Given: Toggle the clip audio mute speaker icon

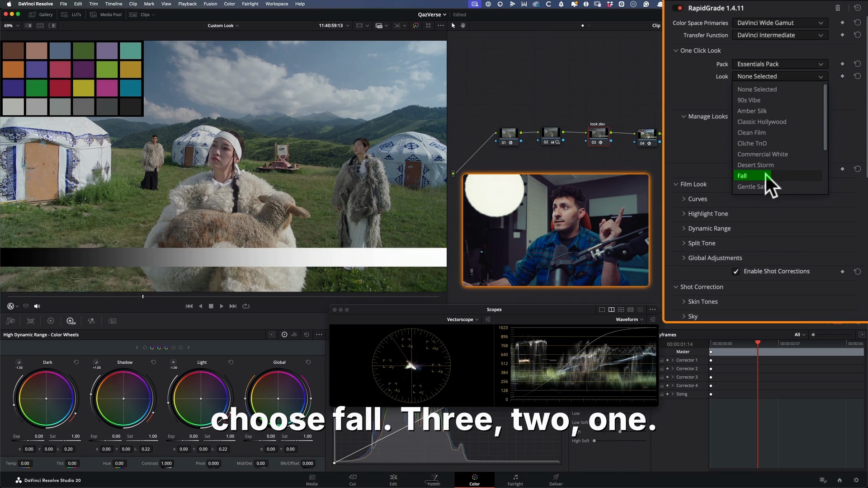Looking at the screenshot, I should (x=37, y=306).
